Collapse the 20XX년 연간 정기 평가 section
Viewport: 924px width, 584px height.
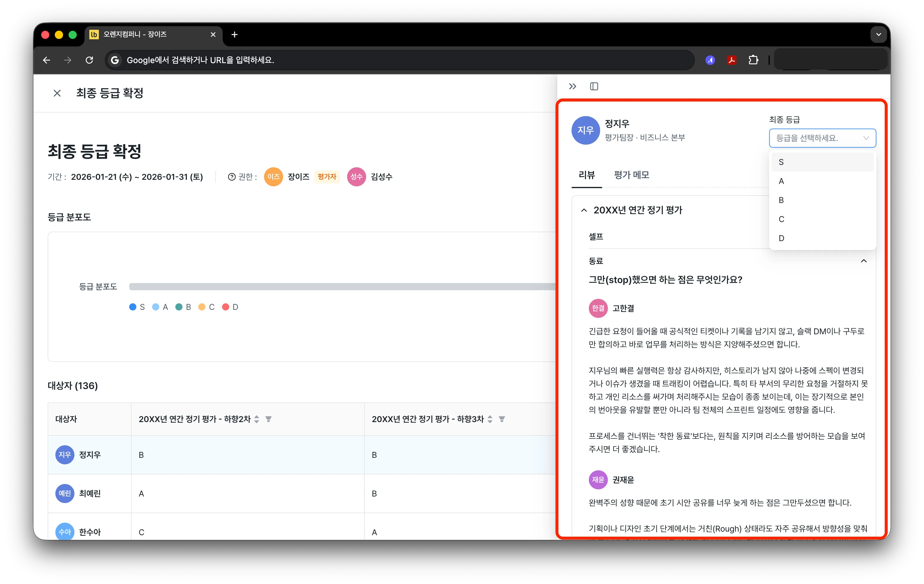584,210
